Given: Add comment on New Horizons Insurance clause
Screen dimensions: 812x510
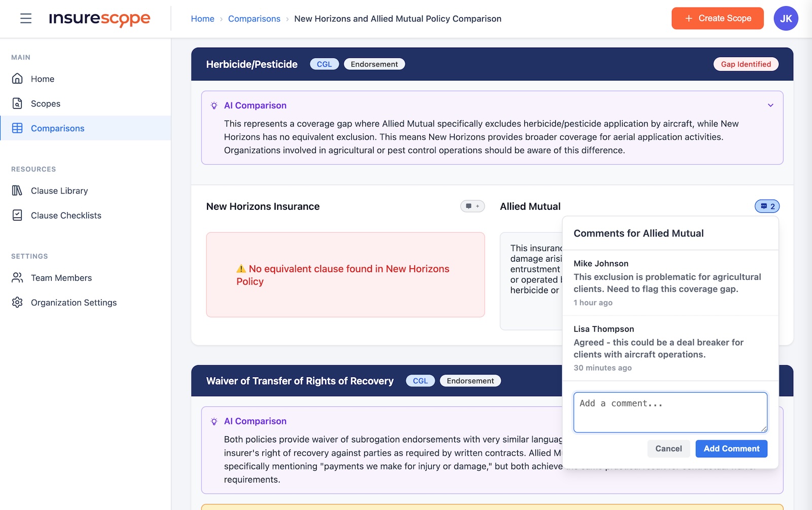Looking at the screenshot, I should pos(472,206).
